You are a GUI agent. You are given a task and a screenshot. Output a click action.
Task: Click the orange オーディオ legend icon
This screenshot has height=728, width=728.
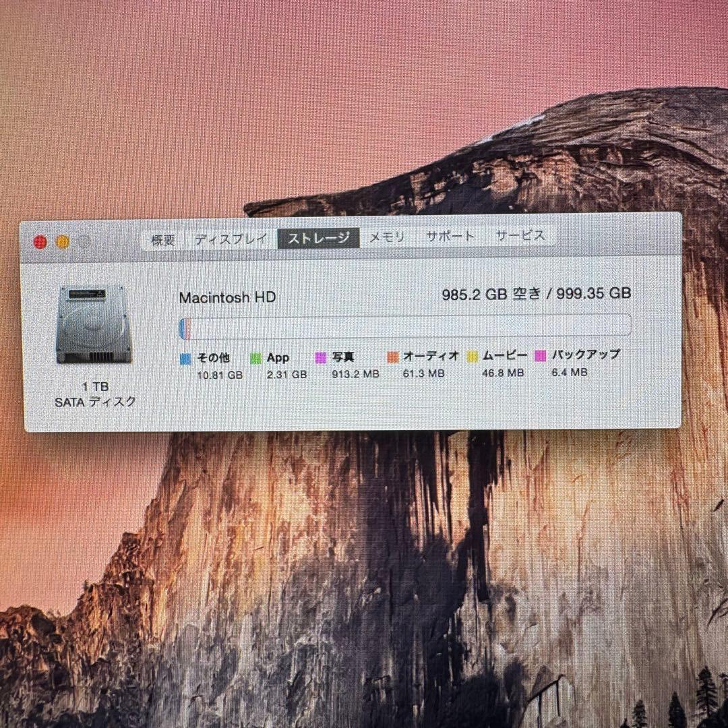pos(393,356)
